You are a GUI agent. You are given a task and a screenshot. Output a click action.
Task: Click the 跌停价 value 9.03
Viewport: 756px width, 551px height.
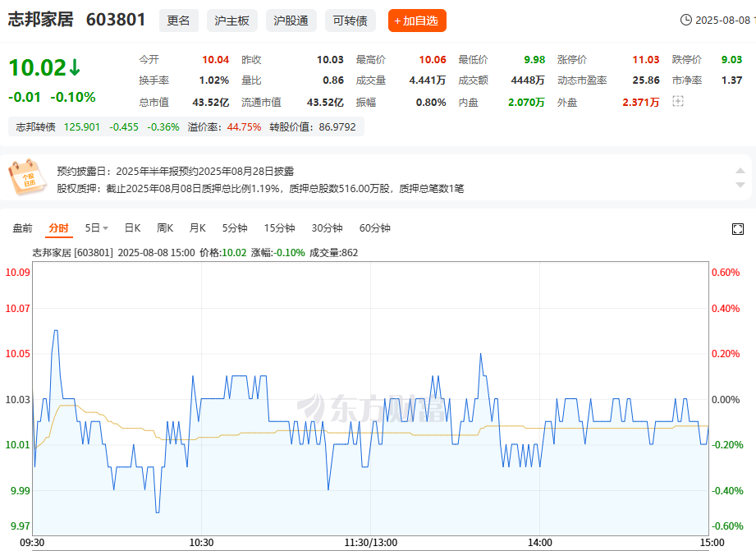pyautogui.click(x=731, y=59)
